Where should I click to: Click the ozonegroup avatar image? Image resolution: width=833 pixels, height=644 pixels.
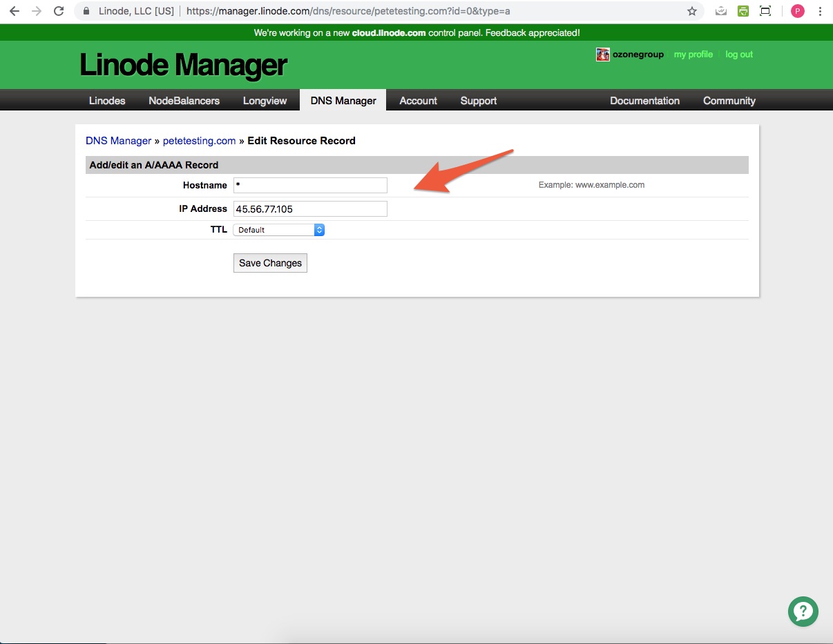point(603,55)
